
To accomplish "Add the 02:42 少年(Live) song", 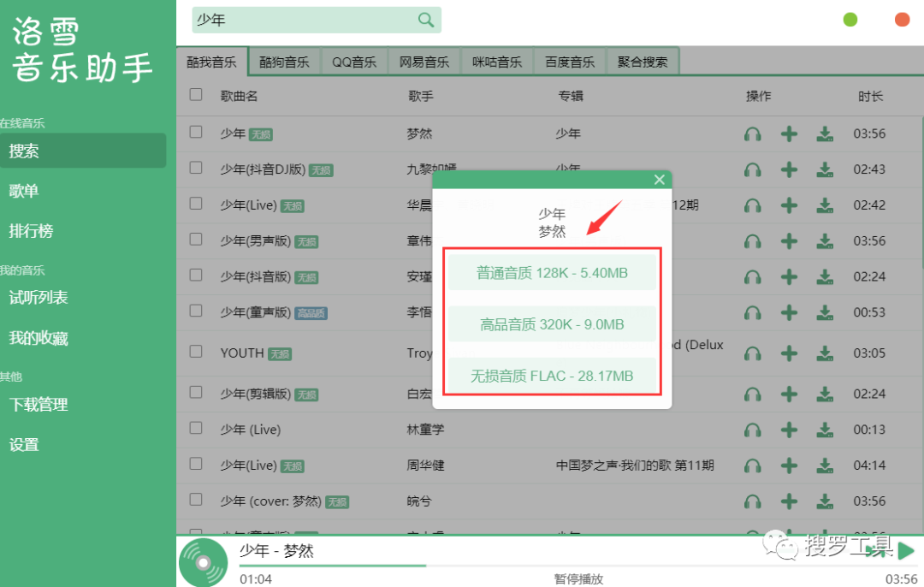I will (789, 205).
